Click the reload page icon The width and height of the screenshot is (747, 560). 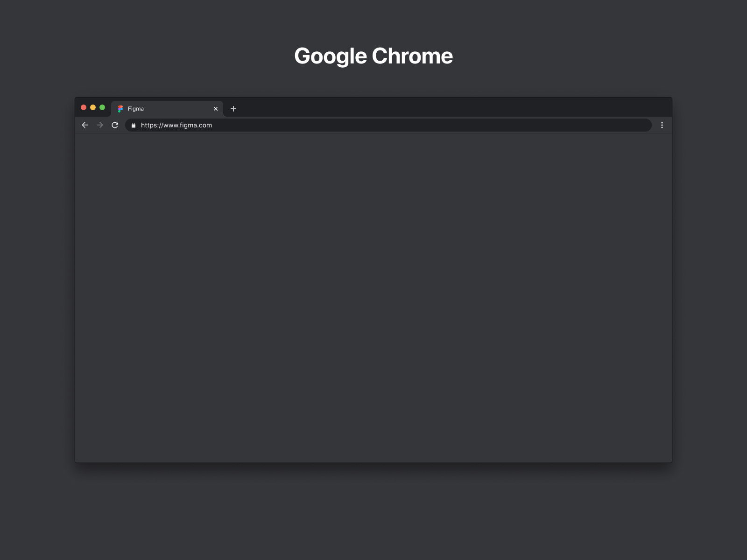115,125
